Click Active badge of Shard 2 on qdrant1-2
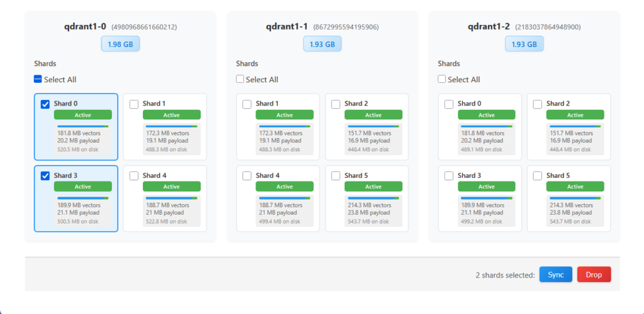This screenshot has width=644, height=314. [x=575, y=115]
